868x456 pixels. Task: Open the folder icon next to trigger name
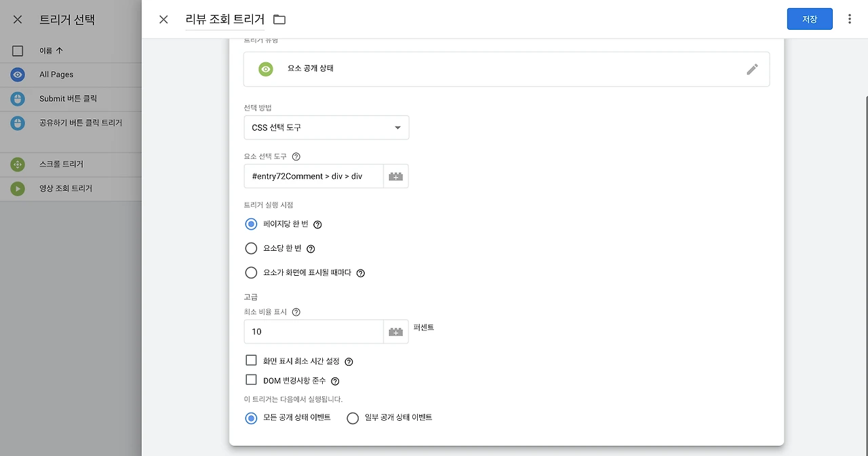coord(279,20)
